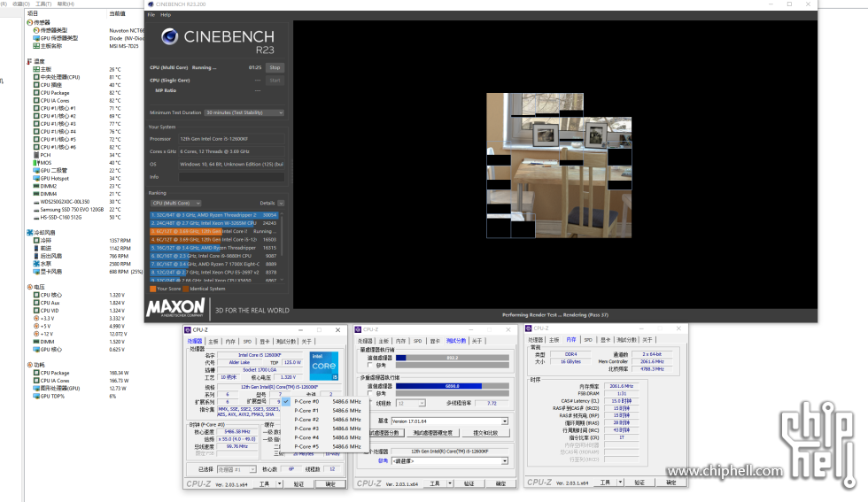Viewport: 868px width, 502px height.
Task: Click the +12 V voltage icon
Action: point(36,334)
